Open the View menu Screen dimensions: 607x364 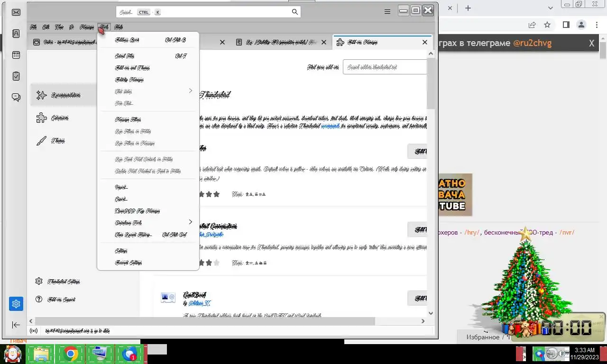(x=59, y=27)
